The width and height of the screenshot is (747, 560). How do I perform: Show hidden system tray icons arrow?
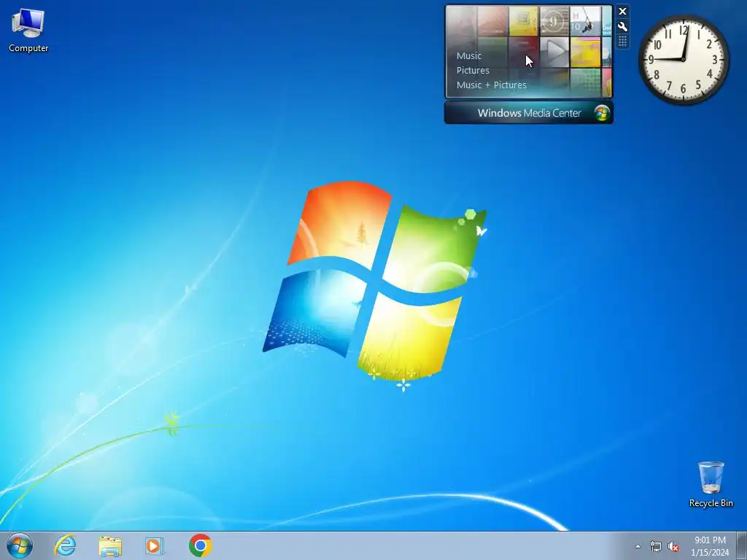point(638,546)
